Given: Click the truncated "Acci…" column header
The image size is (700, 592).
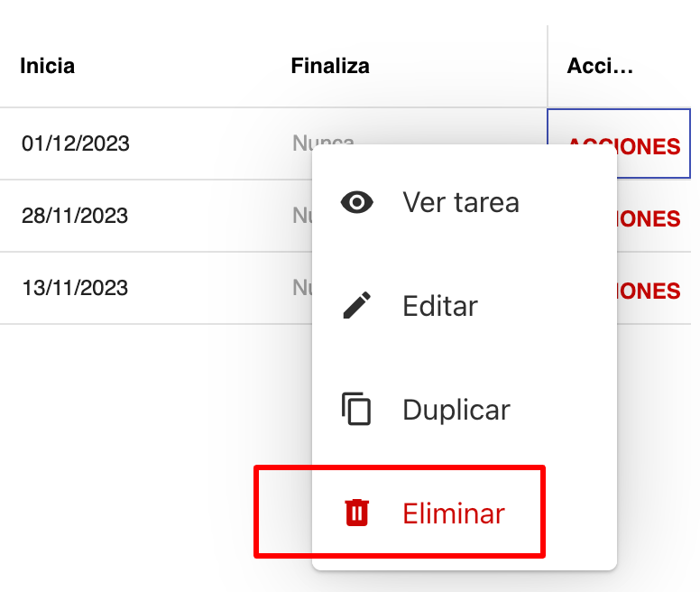Looking at the screenshot, I should [x=600, y=66].
